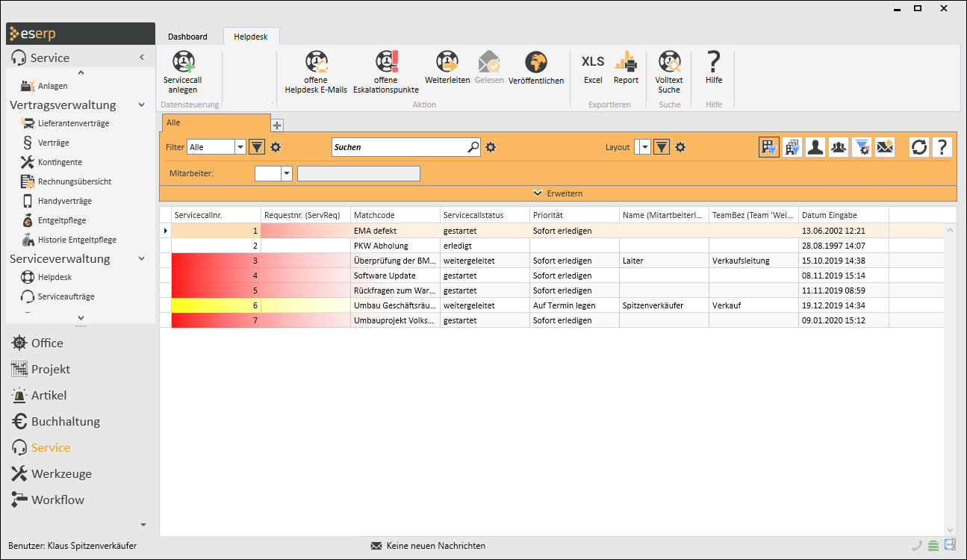Click the sidebar tree scroll-up arrow
The image size is (967, 560).
(x=81, y=72)
